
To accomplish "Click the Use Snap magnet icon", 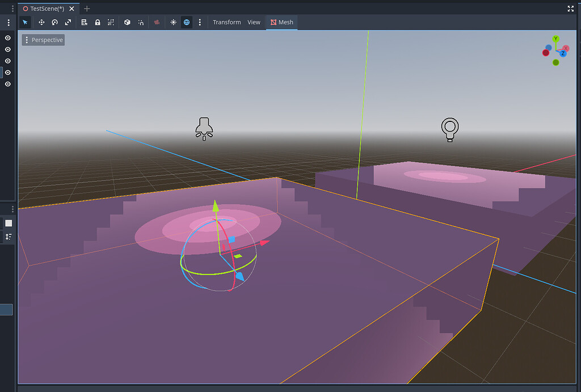I will [141, 22].
